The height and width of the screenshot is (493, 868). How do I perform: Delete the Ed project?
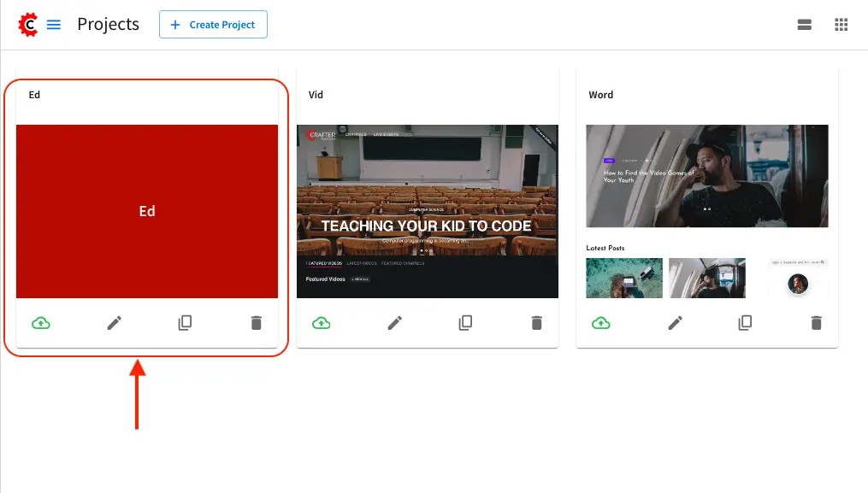pyautogui.click(x=256, y=323)
